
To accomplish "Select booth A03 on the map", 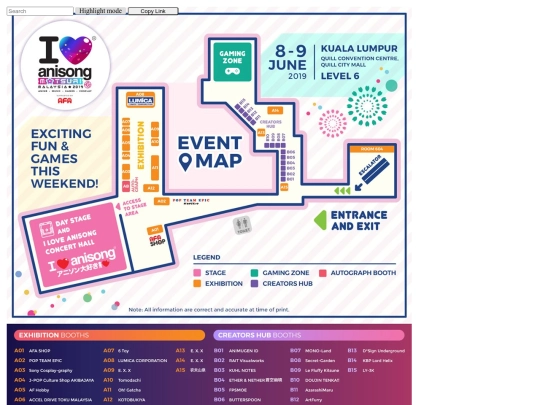I will pos(126,171).
